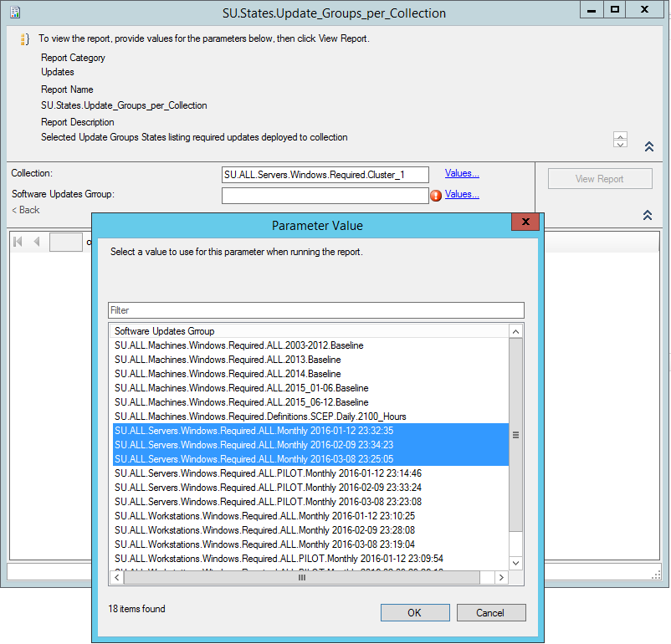671x644 pixels.
Task: Click list vertical scrollbar up arrow
Action: point(515,332)
